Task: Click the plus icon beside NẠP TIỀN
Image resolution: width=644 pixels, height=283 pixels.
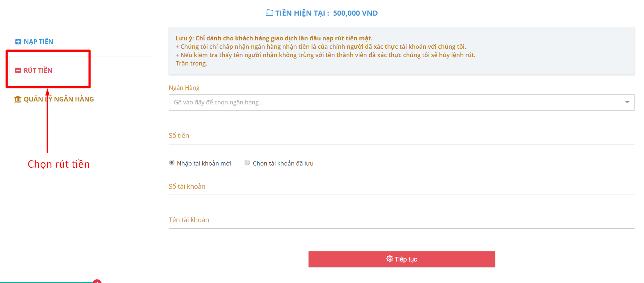Action: [x=18, y=42]
